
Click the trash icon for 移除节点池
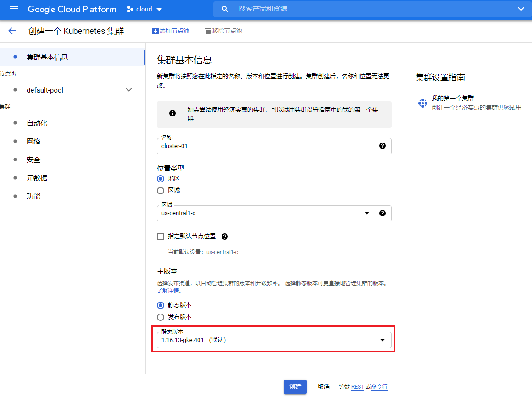pos(208,31)
